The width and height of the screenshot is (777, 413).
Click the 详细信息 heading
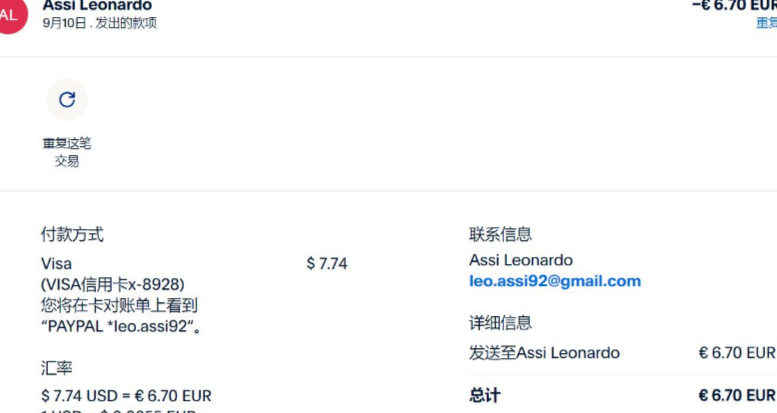(500, 323)
